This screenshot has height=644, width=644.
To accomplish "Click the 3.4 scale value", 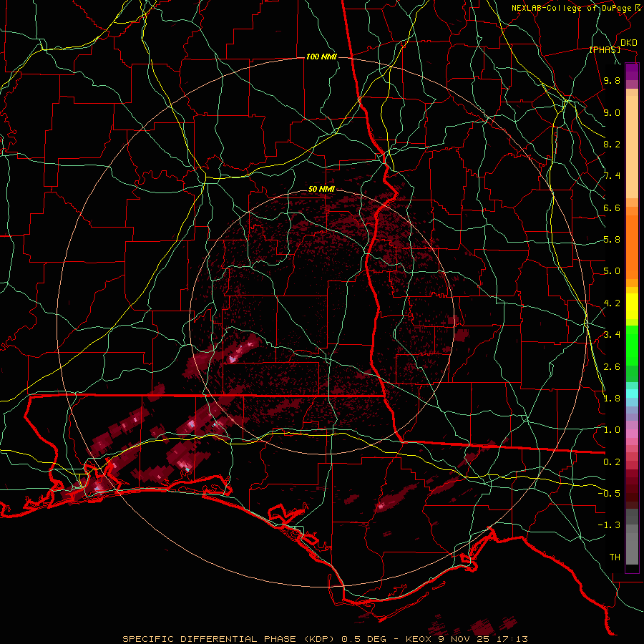I will point(612,335).
